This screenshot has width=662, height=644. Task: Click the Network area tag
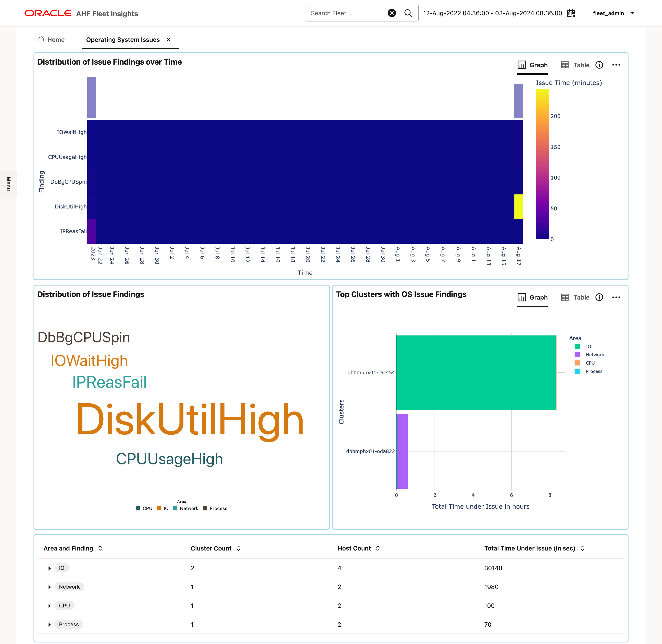point(69,587)
